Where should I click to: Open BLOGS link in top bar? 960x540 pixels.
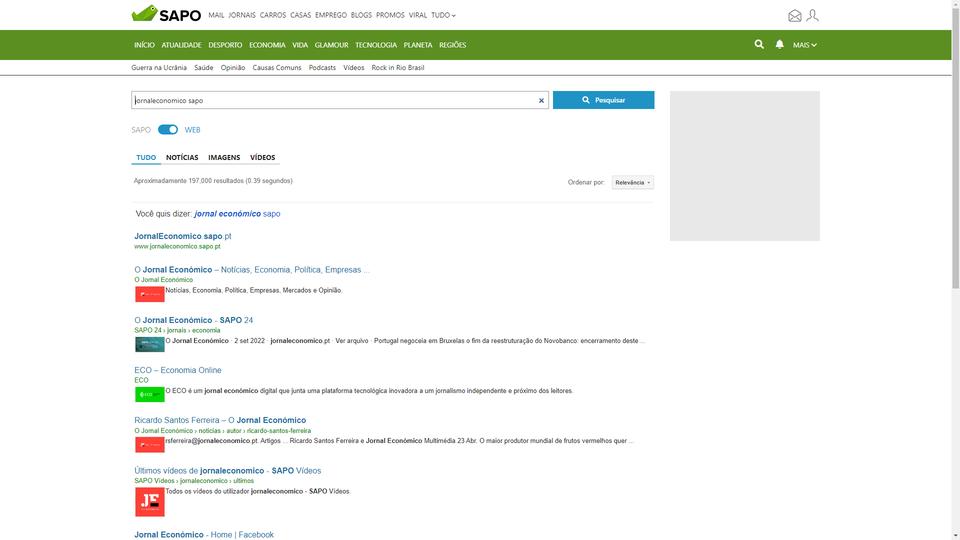361,15
